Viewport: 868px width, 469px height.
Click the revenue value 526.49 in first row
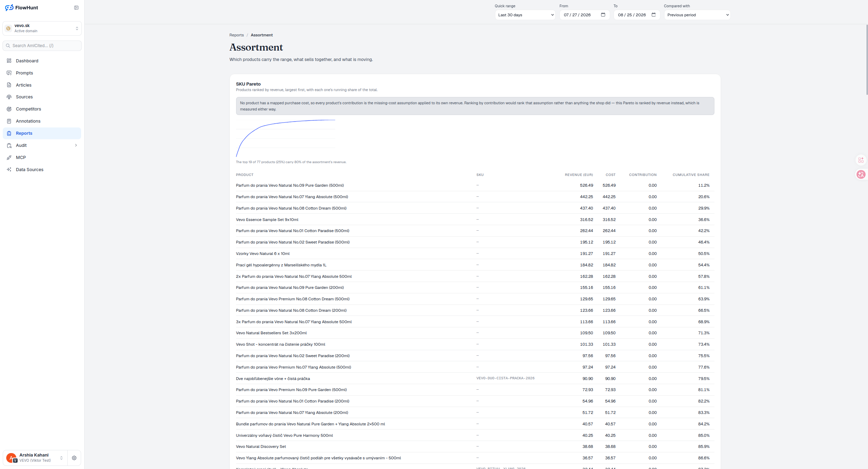pyautogui.click(x=587, y=185)
